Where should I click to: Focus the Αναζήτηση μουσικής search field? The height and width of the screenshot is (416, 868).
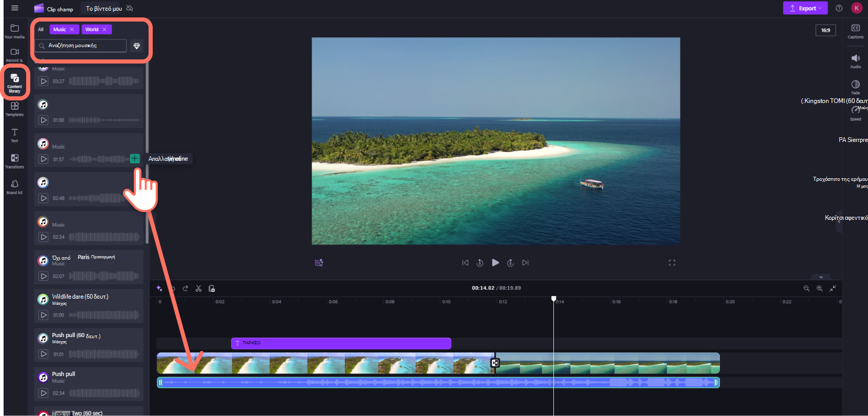81,46
